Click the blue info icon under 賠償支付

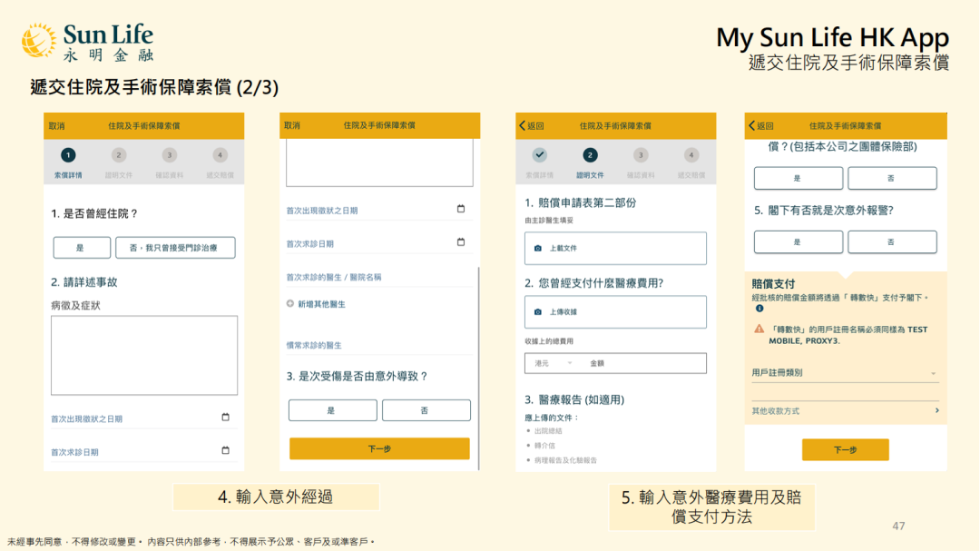(x=759, y=309)
